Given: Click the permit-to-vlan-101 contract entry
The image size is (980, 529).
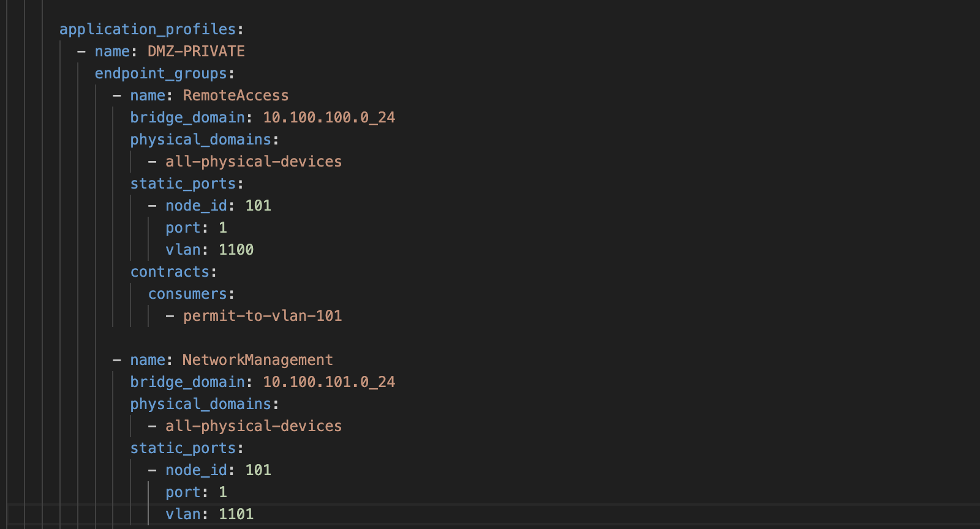Looking at the screenshot, I should pyautogui.click(x=262, y=316).
